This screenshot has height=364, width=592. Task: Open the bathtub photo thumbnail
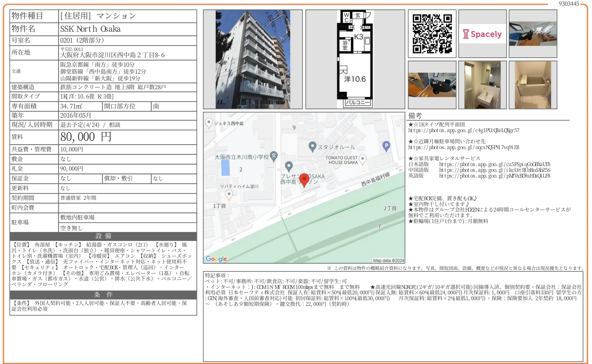coord(533,85)
